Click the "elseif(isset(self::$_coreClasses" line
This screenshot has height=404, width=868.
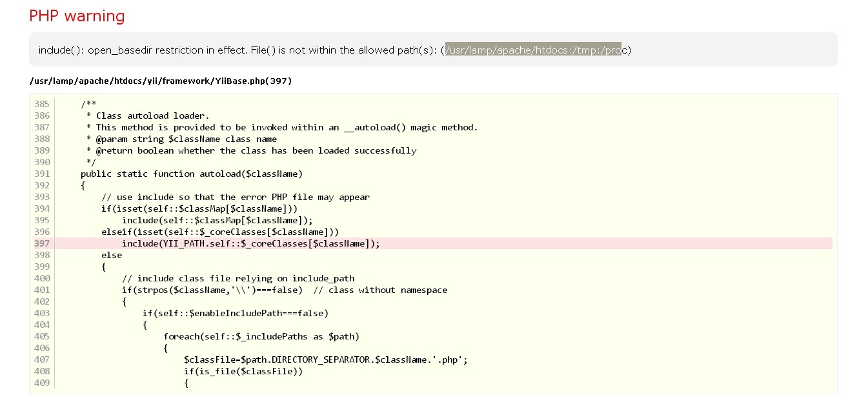(x=220, y=232)
